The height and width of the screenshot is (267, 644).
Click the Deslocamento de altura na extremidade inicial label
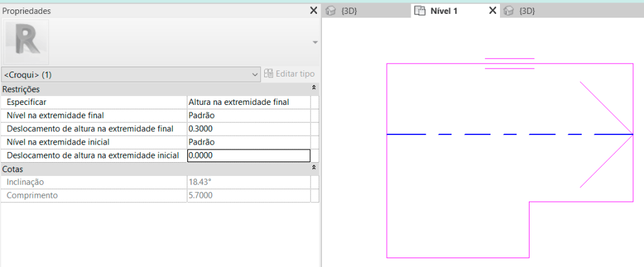(93, 156)
